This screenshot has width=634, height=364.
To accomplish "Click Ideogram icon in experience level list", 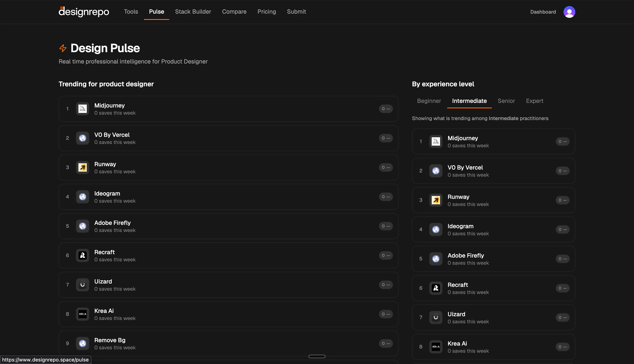I will tap(436, 229).
